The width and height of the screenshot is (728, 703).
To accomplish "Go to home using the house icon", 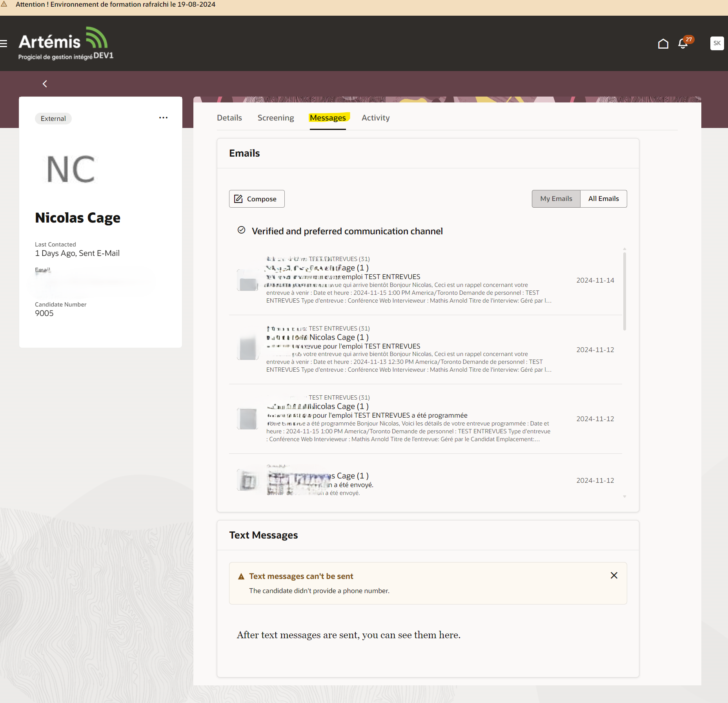I will click(663, 44).
